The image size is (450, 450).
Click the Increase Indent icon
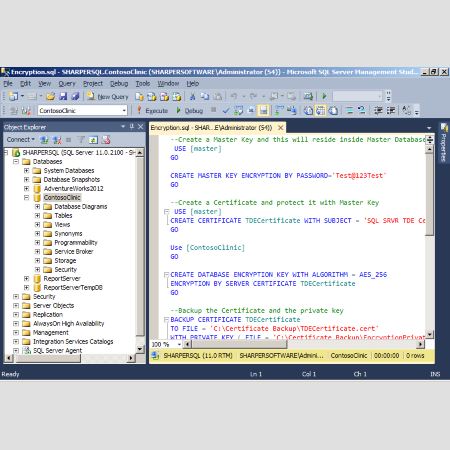[391, 111]
